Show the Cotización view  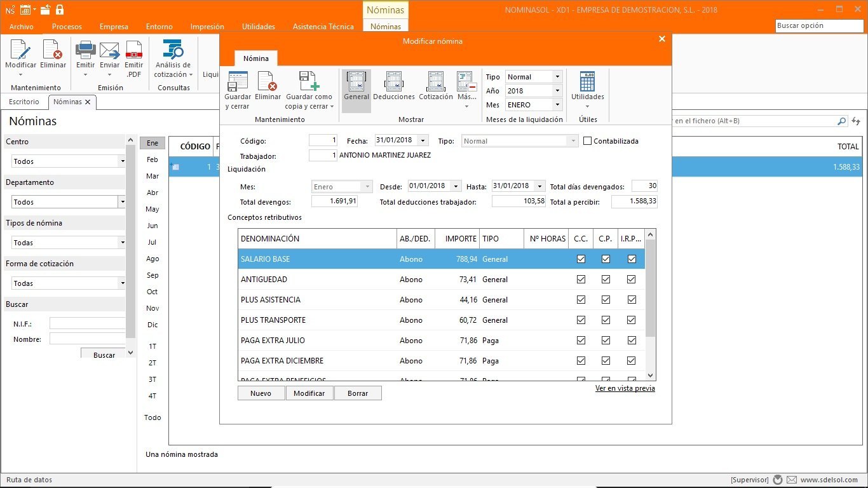[436, 81]
